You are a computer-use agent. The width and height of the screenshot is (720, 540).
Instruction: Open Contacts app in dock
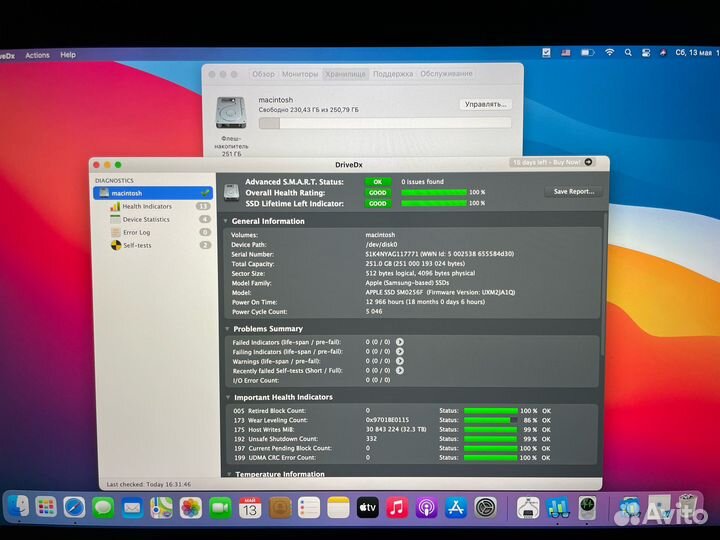point(280,508)
